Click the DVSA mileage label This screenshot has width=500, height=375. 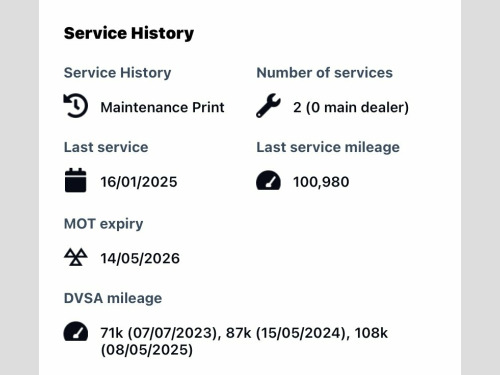click(x=113, y=298)
